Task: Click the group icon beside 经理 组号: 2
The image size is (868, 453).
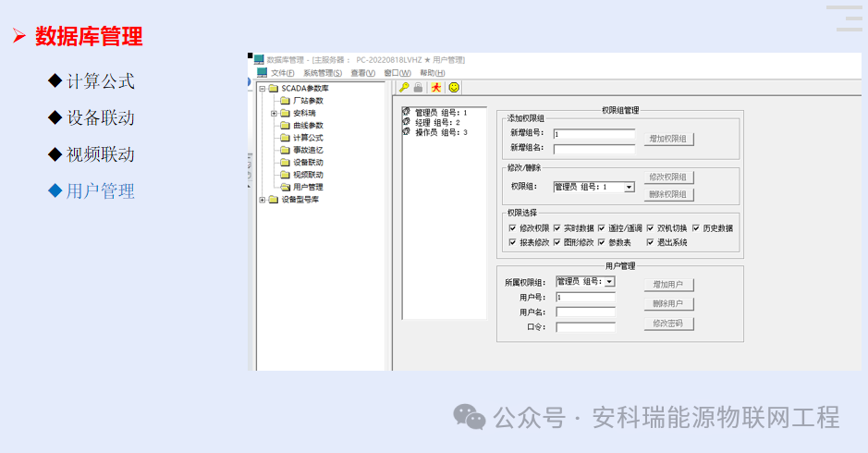Action: (407, 122)
